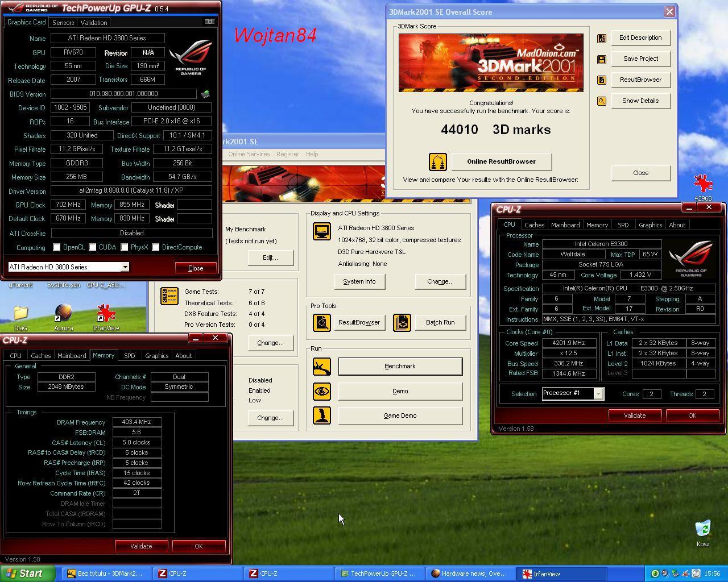Open the Caches tab in right CPU-Z window
Screen dimensions: 728x582
pos(535,225)
